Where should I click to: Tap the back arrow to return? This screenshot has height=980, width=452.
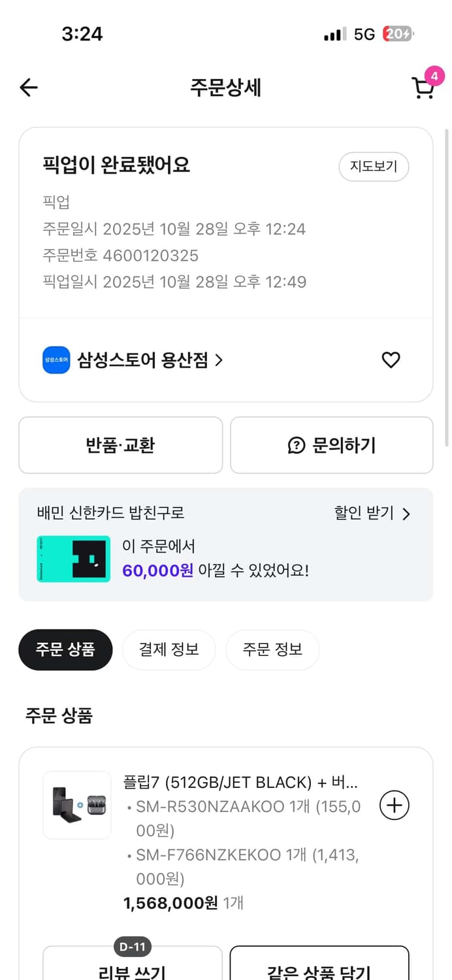click(x=28, y=87)
